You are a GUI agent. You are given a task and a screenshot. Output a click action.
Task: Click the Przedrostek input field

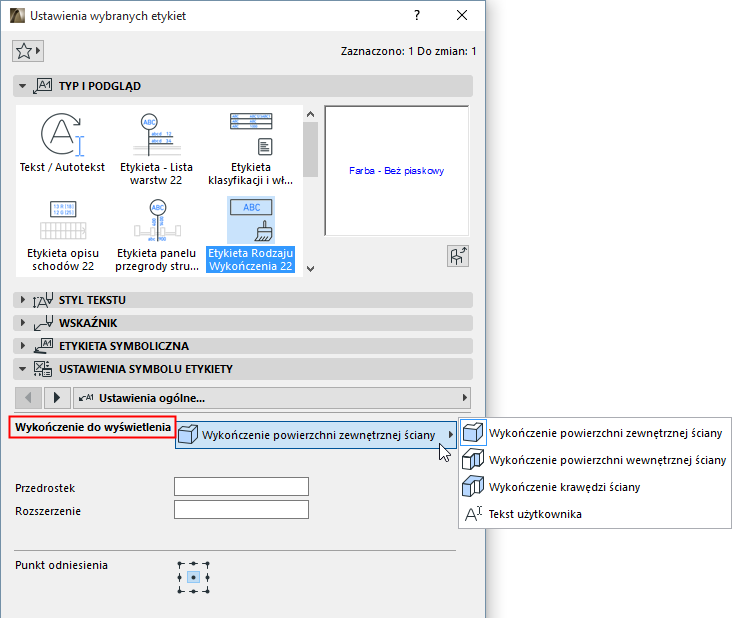(x=241, y=487)
